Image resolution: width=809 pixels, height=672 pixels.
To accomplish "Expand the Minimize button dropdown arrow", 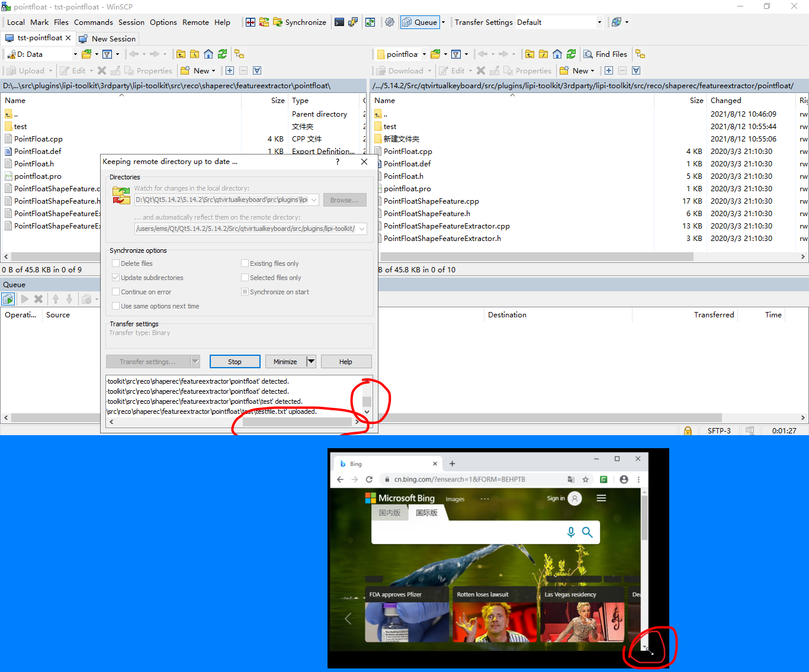I will coord(311,361).
